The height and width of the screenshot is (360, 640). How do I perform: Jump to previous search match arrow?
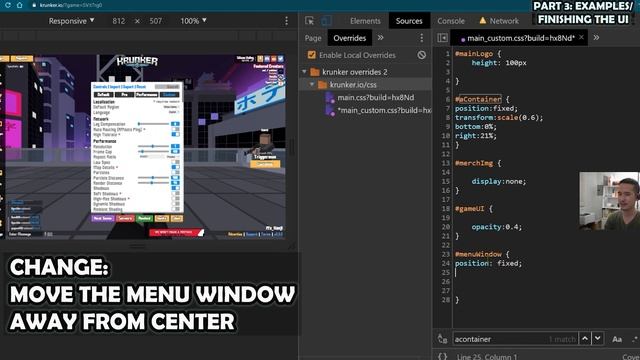pos(584,338)
